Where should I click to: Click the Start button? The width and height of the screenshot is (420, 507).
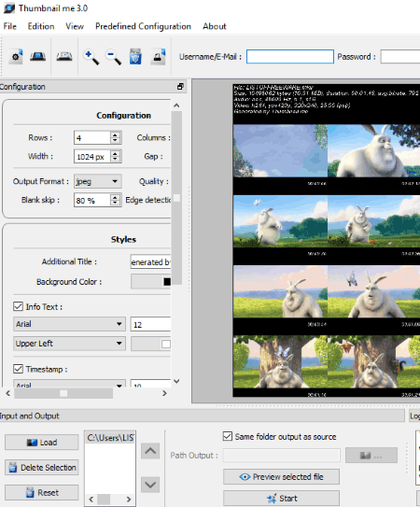(x=281, y=499)
